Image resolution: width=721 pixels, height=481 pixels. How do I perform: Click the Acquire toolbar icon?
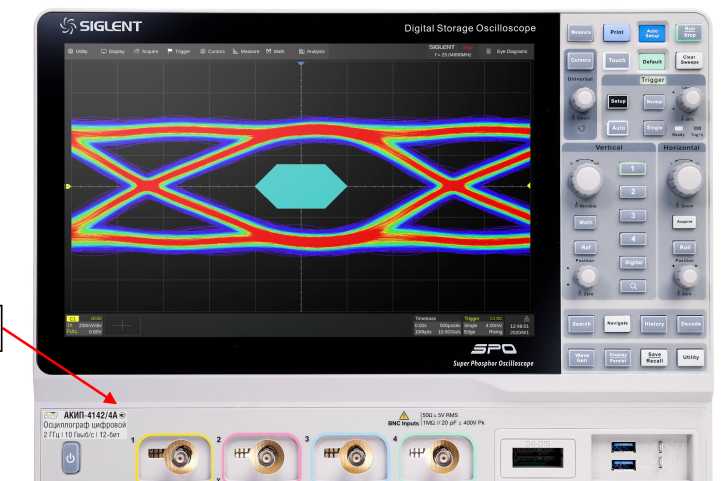click(x=146, y=51)
